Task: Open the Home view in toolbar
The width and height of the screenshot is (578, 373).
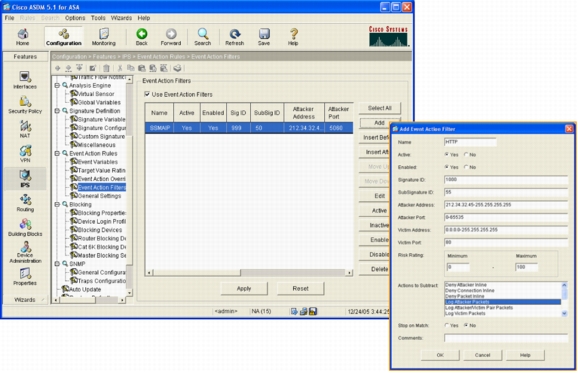Action: pos(22,37)
